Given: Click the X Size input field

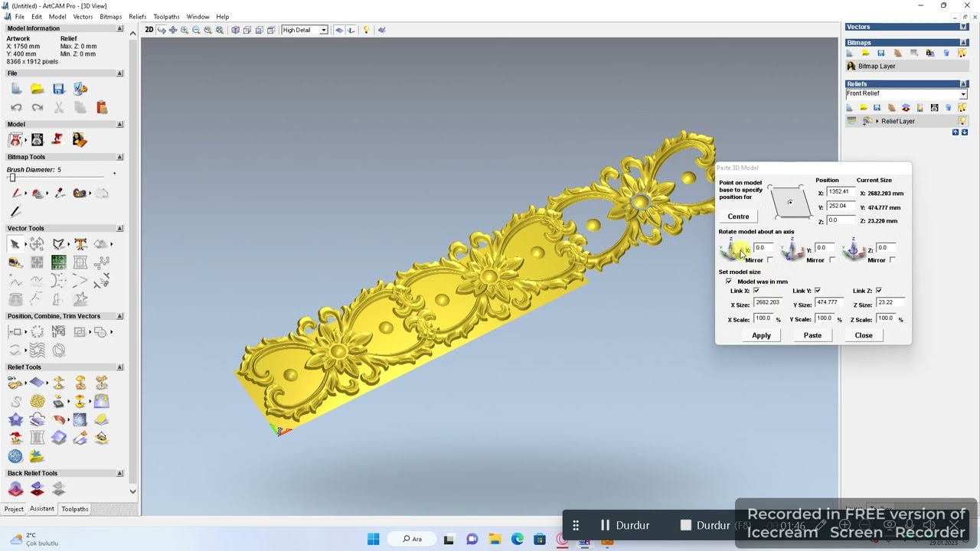Looking at the screenshot, I should pyautogui.click(x=768, y=303).
